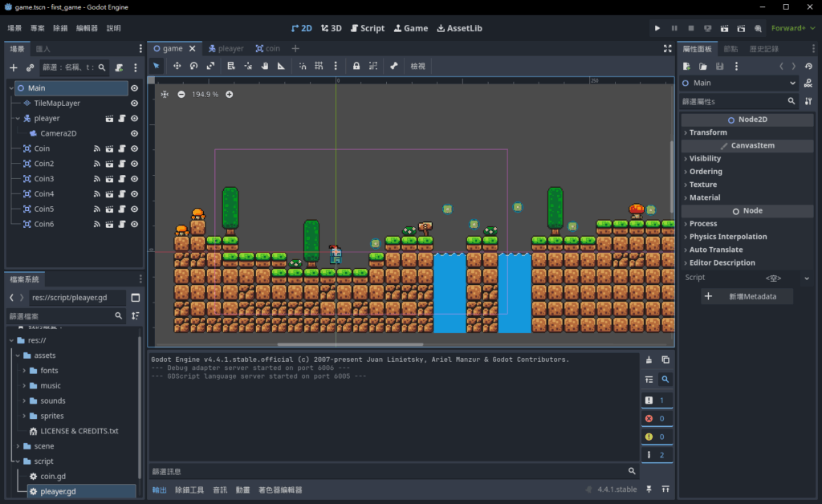This screenshot has width=822, height=504.
Task: Switch to the Script workspace
Action: click(x=368, y=28)
